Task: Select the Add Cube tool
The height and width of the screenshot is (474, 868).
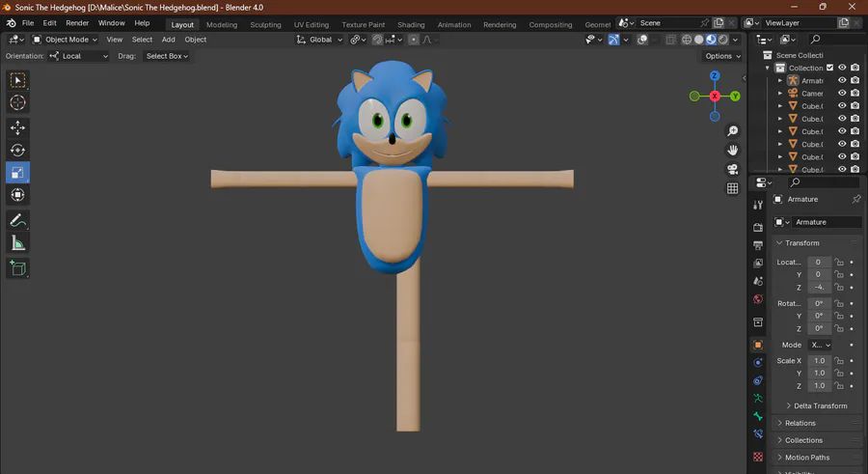Action: [17, 269]
